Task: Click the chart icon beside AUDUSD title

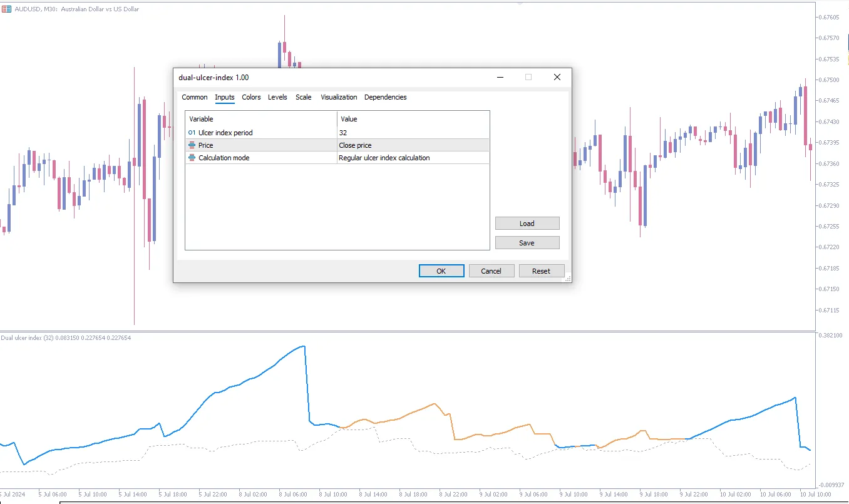Action: pos(6,9)
